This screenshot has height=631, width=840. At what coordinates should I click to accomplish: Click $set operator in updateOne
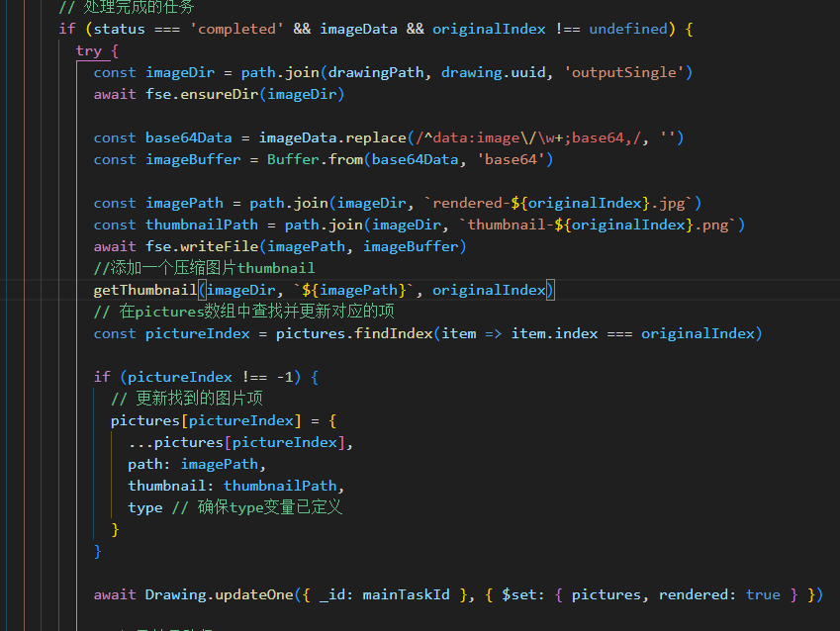pyautogui.click(x=519, y=595)
